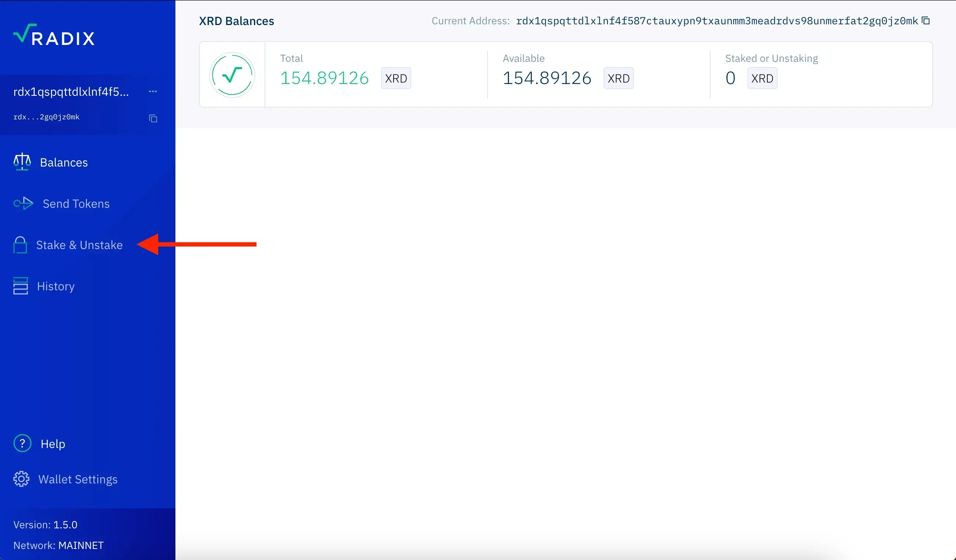
Task: Click the Stake & Unstake lock icon
Action: 20,245
